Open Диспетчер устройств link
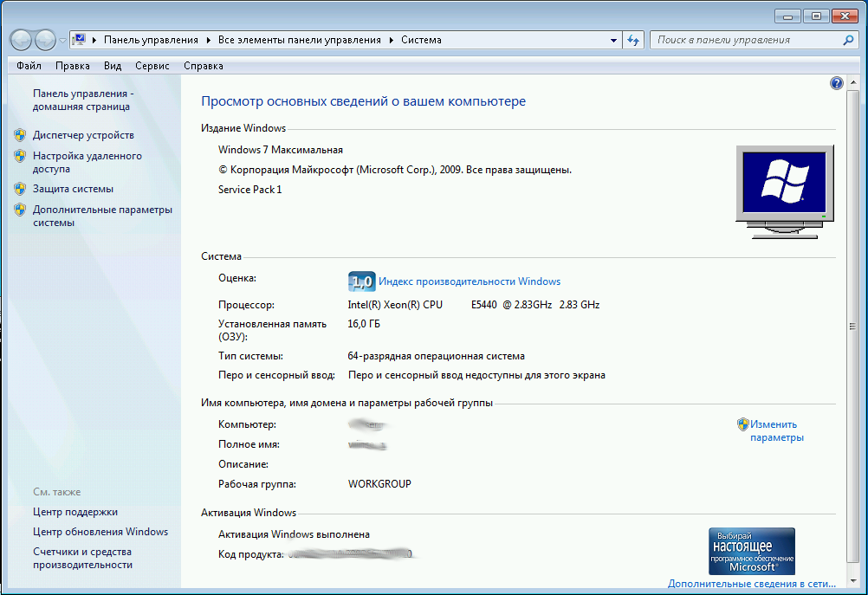The height and width of the screenshot is (595, 868). coord(83,135)
